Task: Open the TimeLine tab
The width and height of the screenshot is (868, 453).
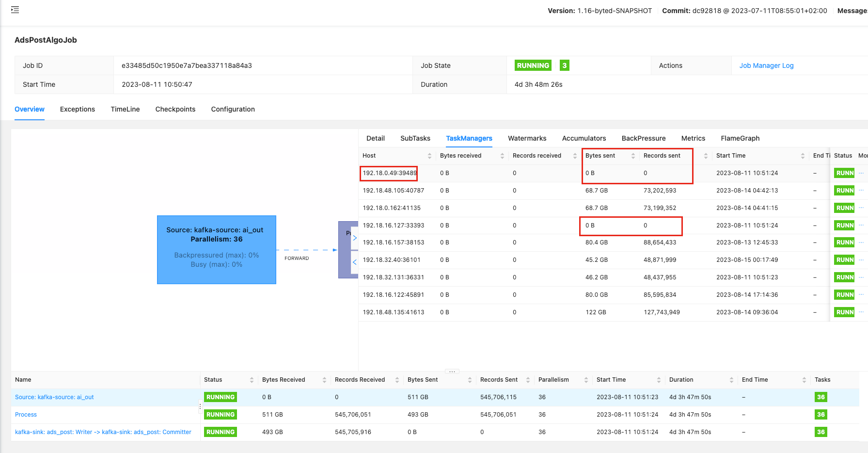Action: pyautogui.click(x=125, y=109)
